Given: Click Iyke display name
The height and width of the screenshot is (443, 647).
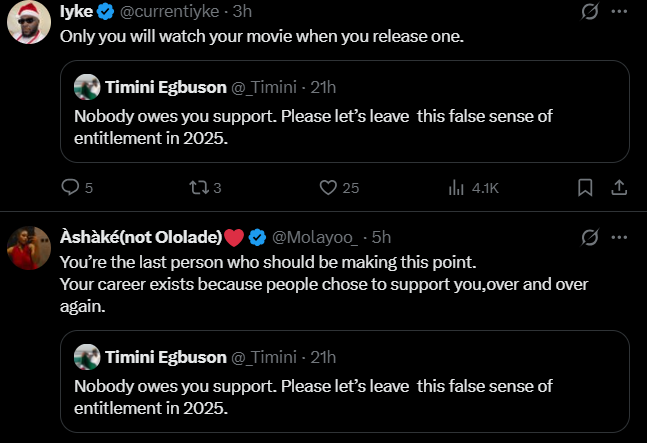Looking at the screenshot, I should pos(78,14).
